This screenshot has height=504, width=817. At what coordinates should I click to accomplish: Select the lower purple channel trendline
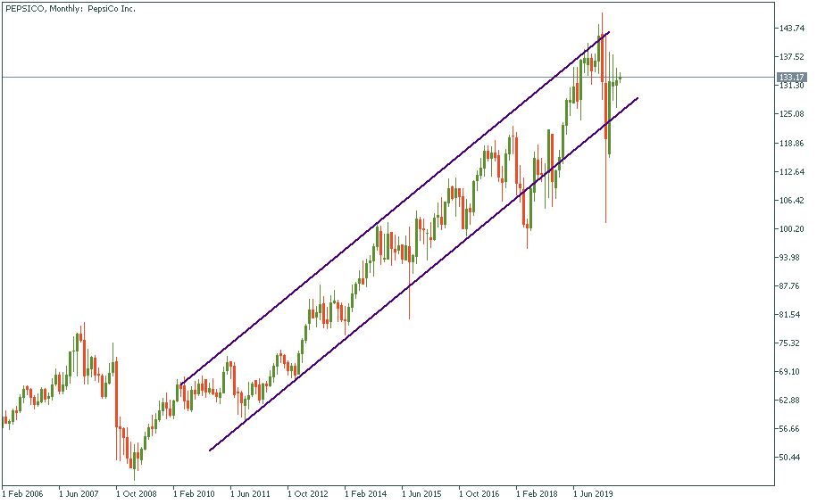pos(420,275)
